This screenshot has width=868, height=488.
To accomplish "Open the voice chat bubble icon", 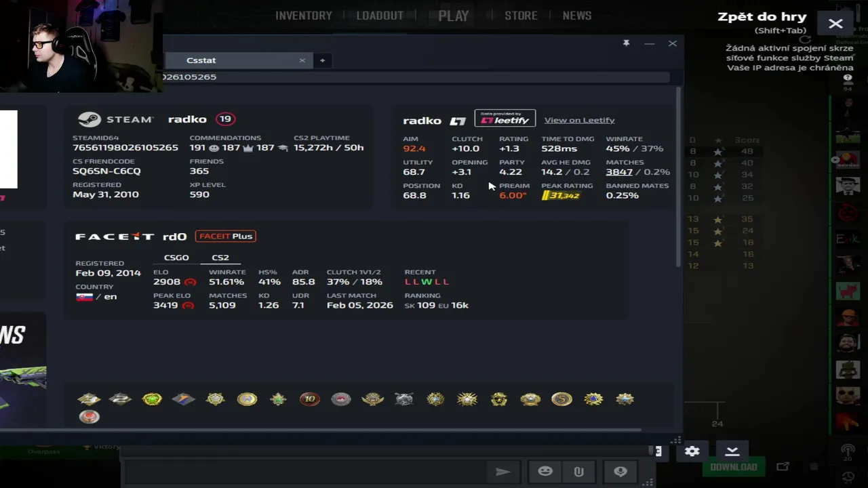I will coord(620,472).
